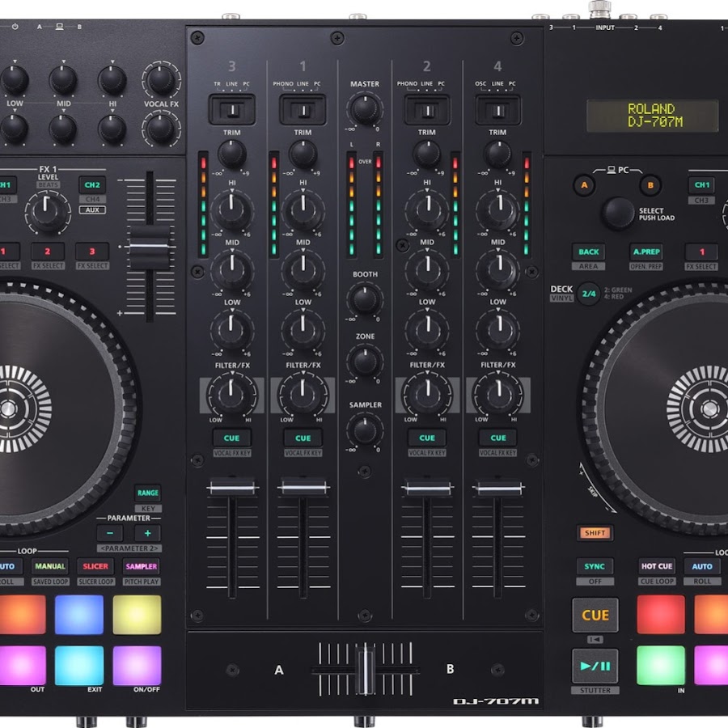Select SLICER pad mode
Screen dimensions: 728x728
point(95,566)
